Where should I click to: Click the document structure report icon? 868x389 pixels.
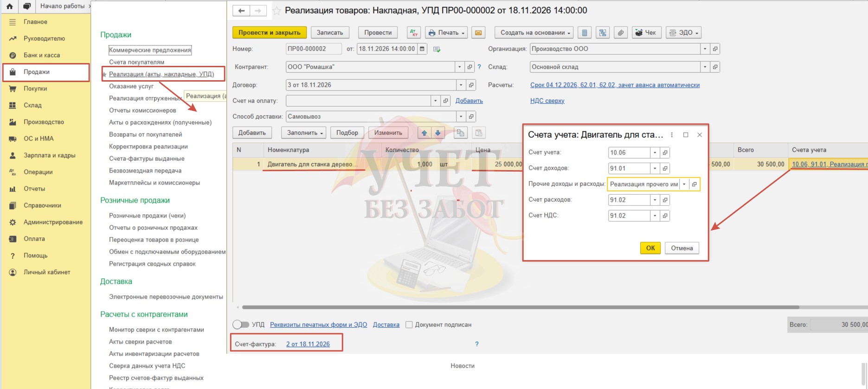602,32
